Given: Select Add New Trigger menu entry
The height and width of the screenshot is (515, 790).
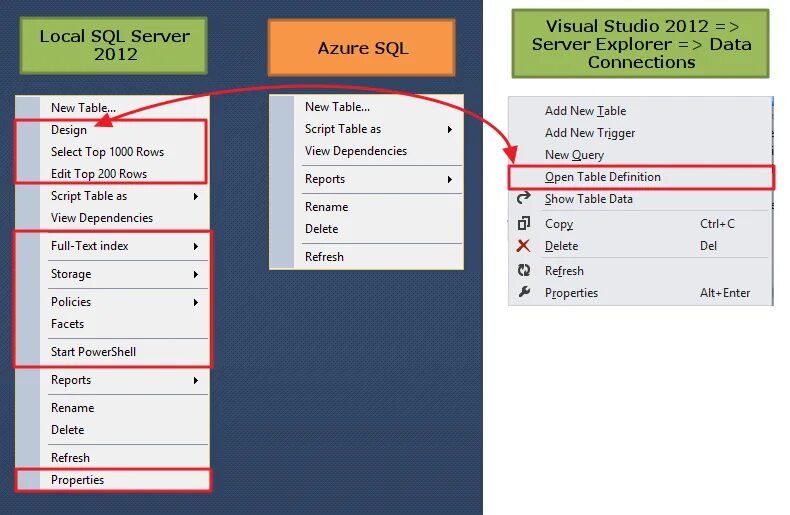Looking at the screenshot, I should tap(589, 133).
